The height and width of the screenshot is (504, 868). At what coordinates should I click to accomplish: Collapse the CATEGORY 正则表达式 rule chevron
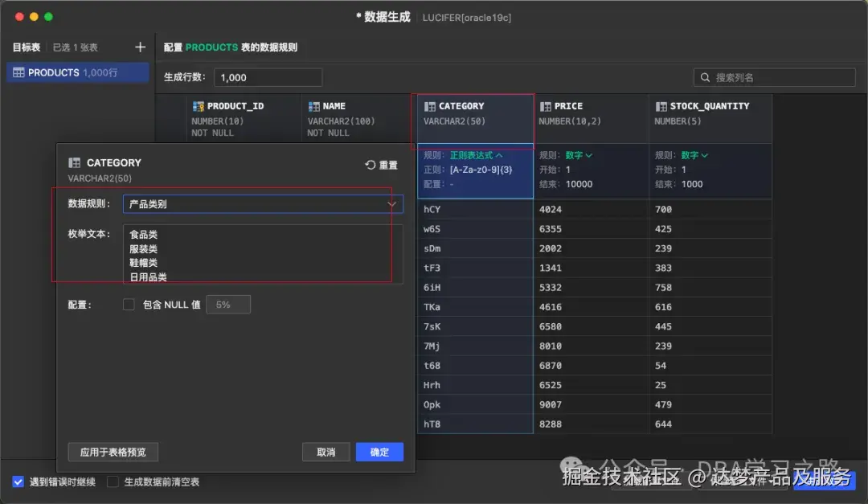tap(499, 156)
